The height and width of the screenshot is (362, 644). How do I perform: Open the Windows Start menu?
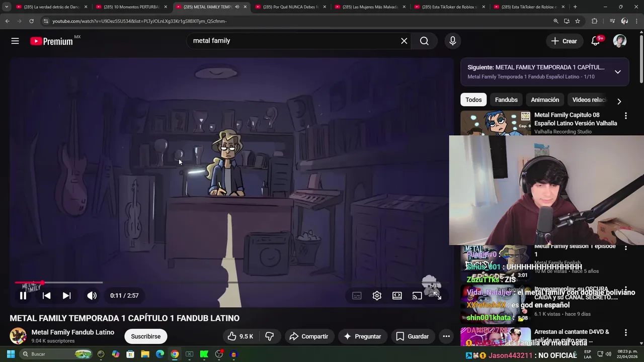[11, 354]
